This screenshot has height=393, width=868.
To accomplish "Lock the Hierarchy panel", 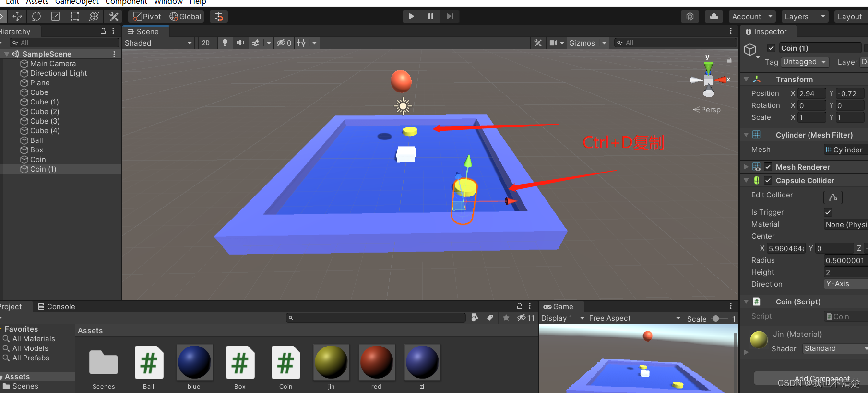I will coord(103,31).
